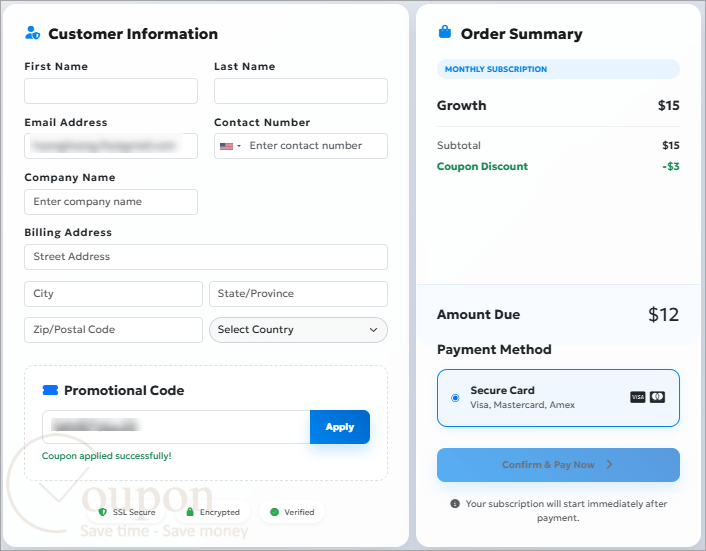Click arrow icon on Confirm & Pay Now
The width and height of the screenshot is (706, 551).
pos(609,464)
